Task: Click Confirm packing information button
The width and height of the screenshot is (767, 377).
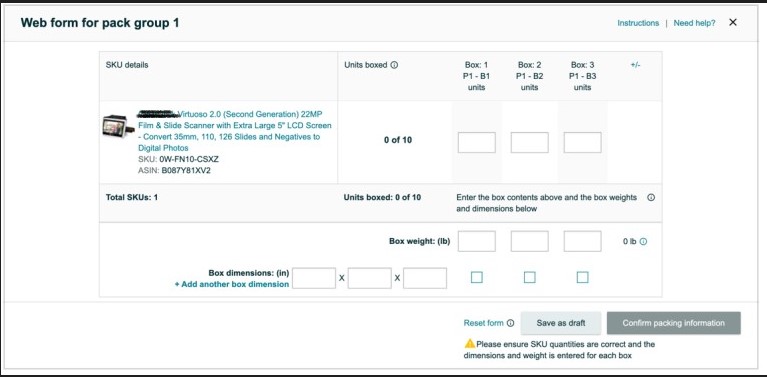Action: pos(674,323)
